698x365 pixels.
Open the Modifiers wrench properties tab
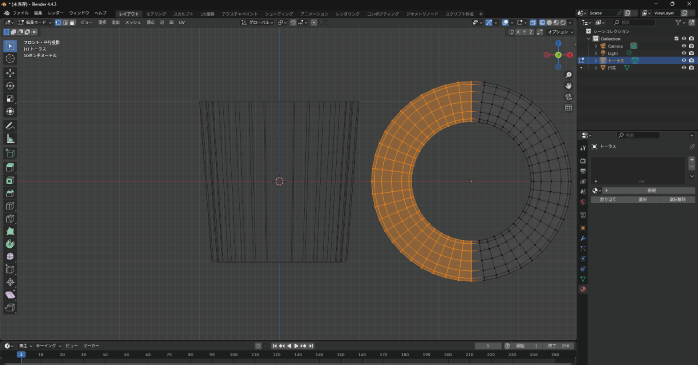pos(583,238)
